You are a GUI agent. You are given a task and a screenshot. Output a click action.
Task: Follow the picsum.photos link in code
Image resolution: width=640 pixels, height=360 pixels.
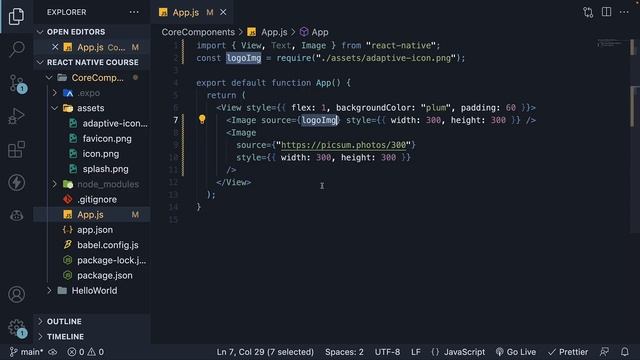[343, 145]
